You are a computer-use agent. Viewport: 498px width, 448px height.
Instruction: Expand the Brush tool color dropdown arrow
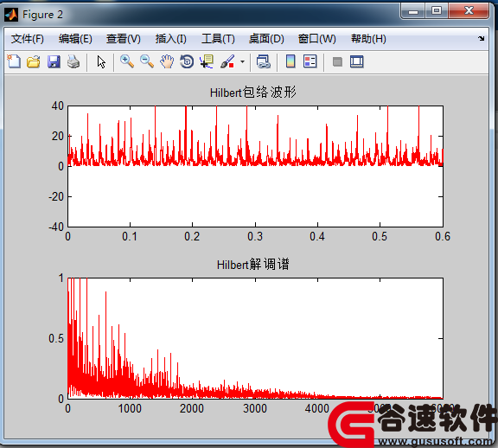pos(242,61)
